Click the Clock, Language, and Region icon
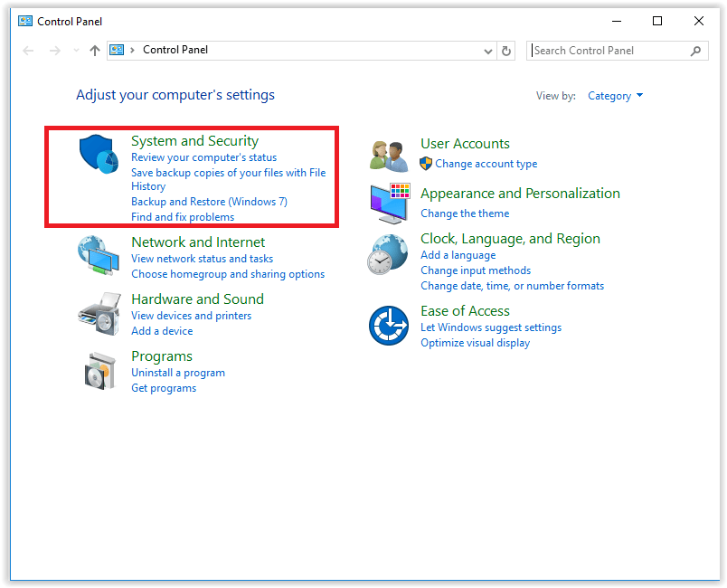This screenshot has width=727, height=588. 390,254
